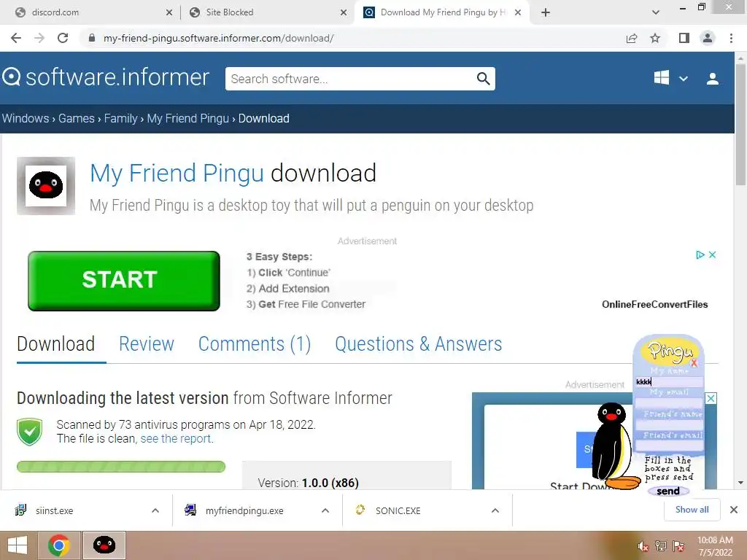Click the Pingu penguin desktop character
747x560 pixels.
[612, 446]
